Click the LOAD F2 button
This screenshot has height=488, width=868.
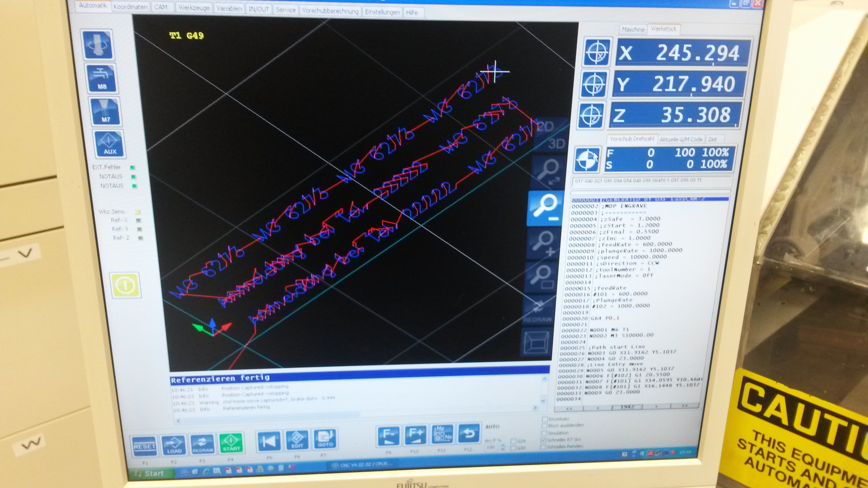coord(174,445)
